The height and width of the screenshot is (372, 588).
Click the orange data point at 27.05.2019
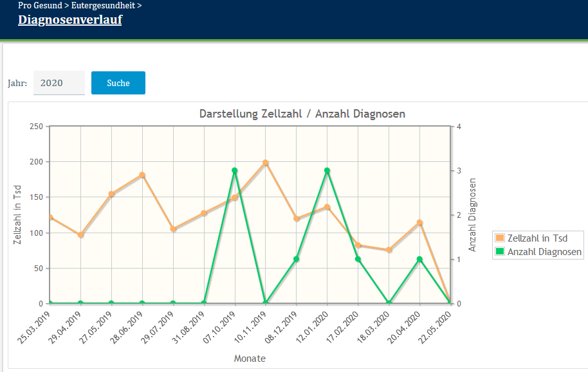pos(111,194)
